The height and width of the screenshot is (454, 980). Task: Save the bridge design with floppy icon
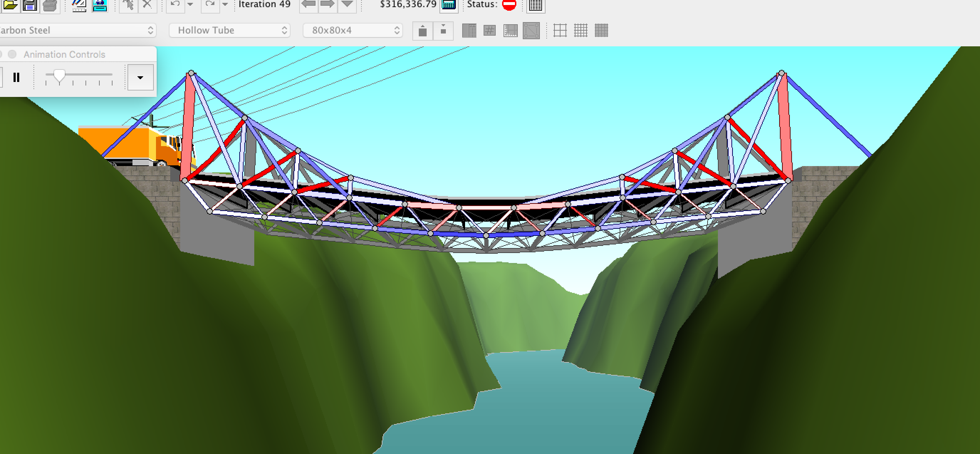point(30,5)
